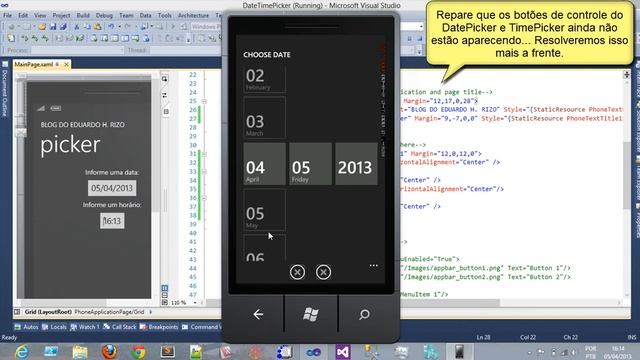Collapse the code outline at line 33
The width and height of the screenshot is (640, 360).
[204, 171]
